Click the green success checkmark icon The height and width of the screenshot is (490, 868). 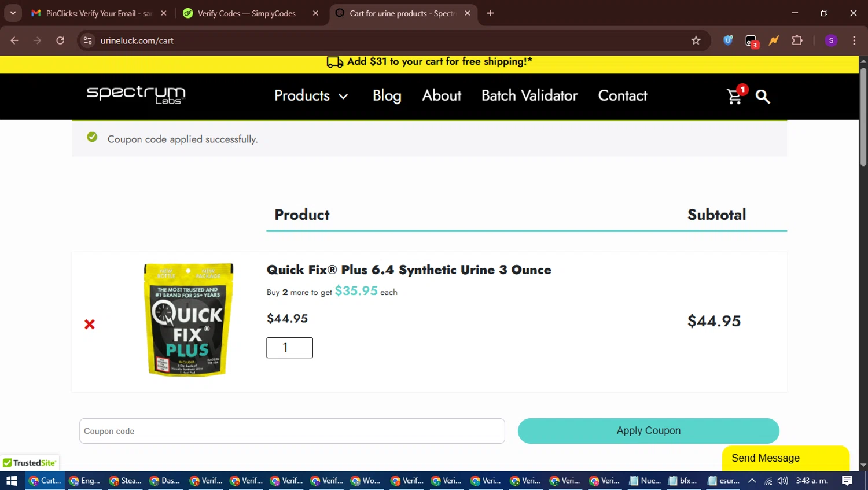pyautogui.click(x=92, y=137)
